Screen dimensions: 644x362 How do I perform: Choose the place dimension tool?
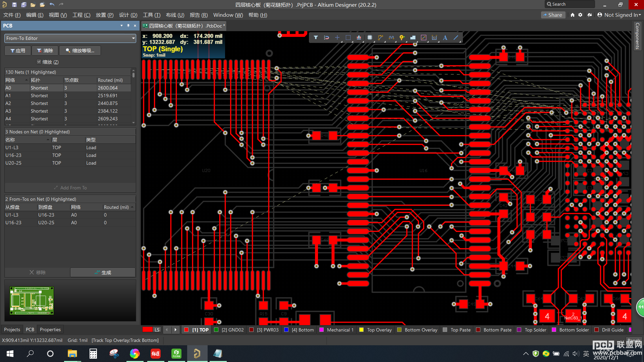(x=434, y=38)
